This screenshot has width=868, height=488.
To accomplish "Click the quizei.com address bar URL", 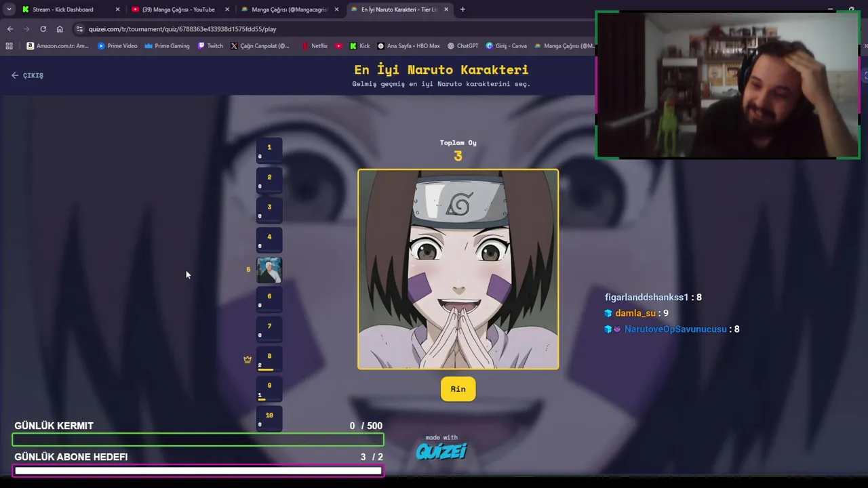I will point(182,29).
